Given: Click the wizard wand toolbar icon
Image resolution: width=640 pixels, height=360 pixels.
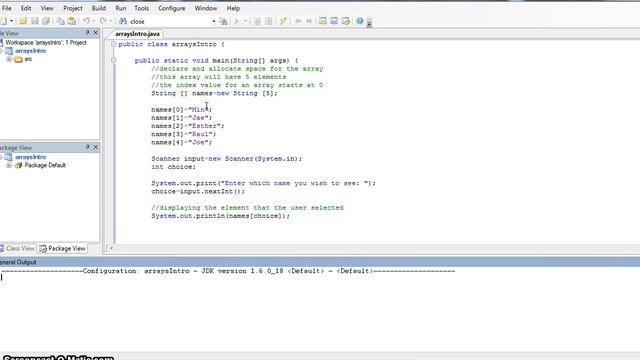Looking at the screenshot, I should point(283,21).
